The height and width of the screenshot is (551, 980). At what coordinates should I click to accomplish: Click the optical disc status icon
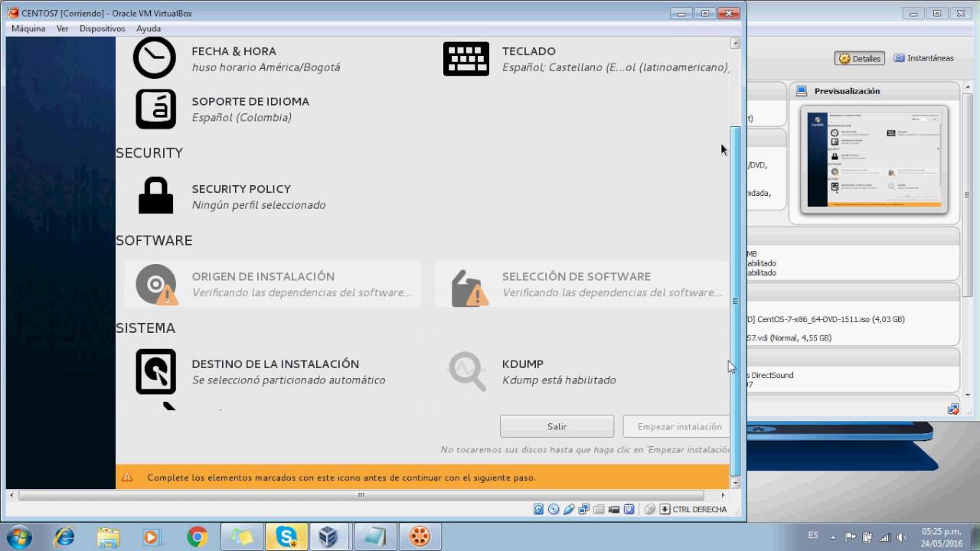pyautogui.click(x=554, y=509)
